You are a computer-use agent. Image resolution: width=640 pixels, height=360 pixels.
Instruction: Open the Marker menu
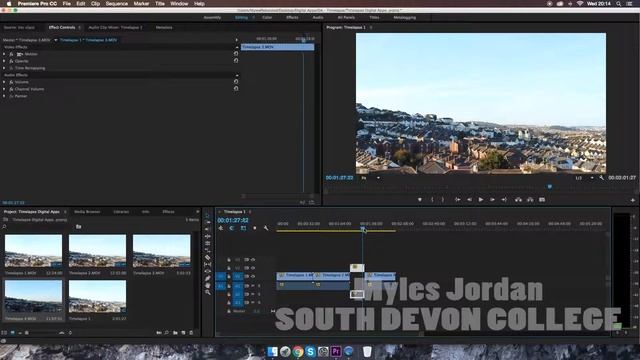coord(141,4)
